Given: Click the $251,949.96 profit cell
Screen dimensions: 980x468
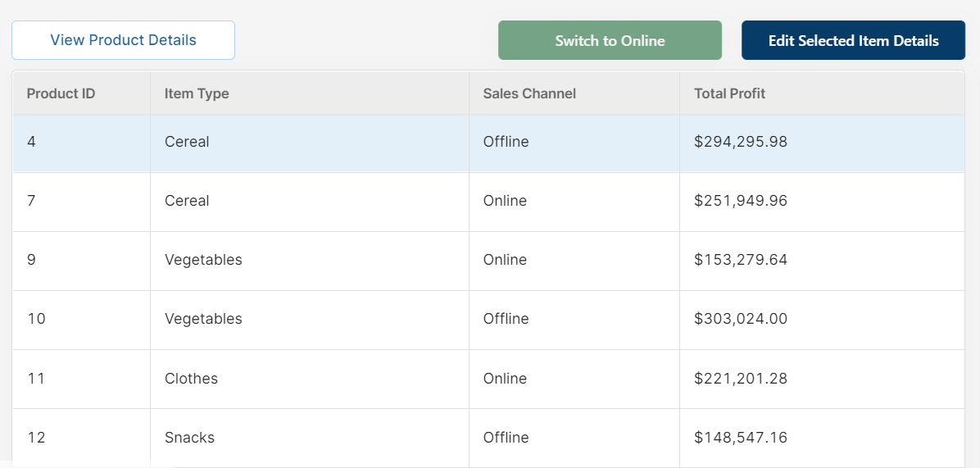Looking at the screenshot, I should pyautogui.click(x=823, y=202).
